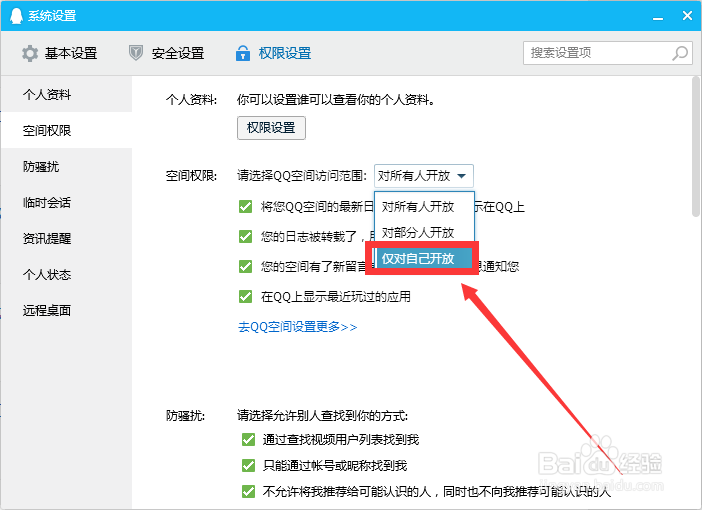
Task: Select 临时会话 in the sidebar
Action: coord(66,202)
